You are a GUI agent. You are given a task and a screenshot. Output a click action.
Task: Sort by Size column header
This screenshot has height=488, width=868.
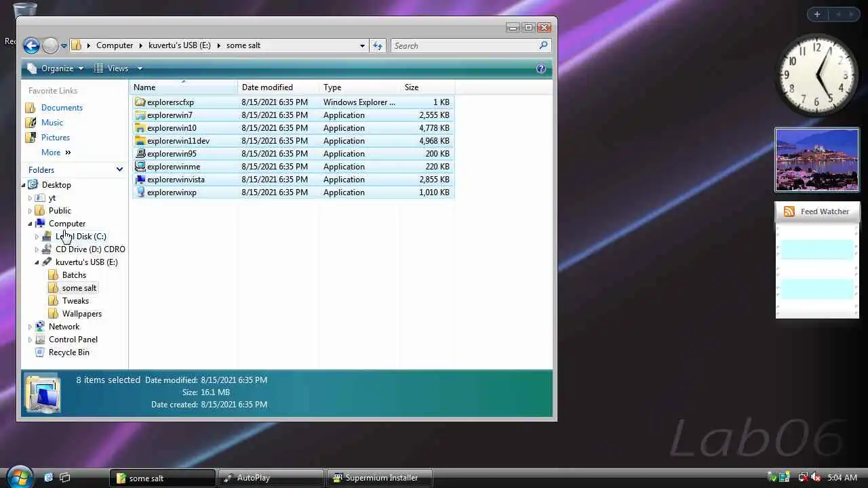tap(428, 87)
